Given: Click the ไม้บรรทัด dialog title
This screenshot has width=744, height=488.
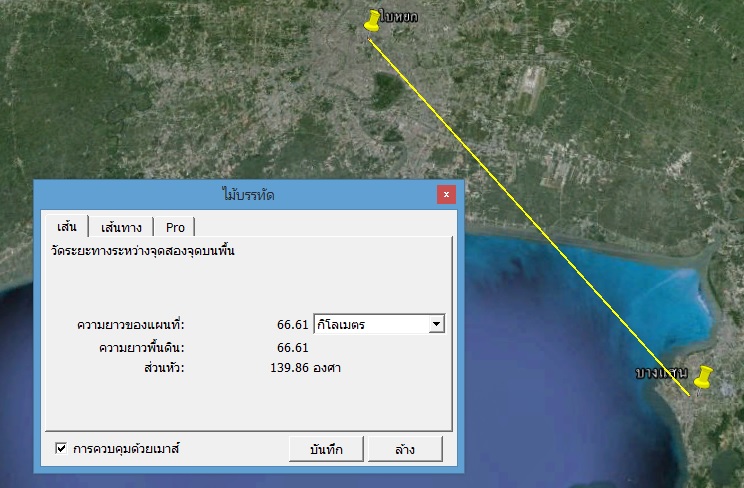Looking at the screenshot, I should point(249,195).
